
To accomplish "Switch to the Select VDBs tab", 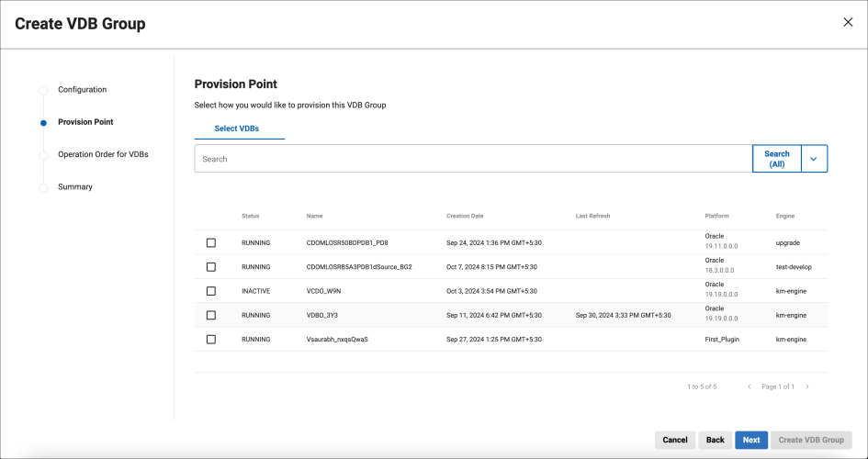I will pos(237,129).
